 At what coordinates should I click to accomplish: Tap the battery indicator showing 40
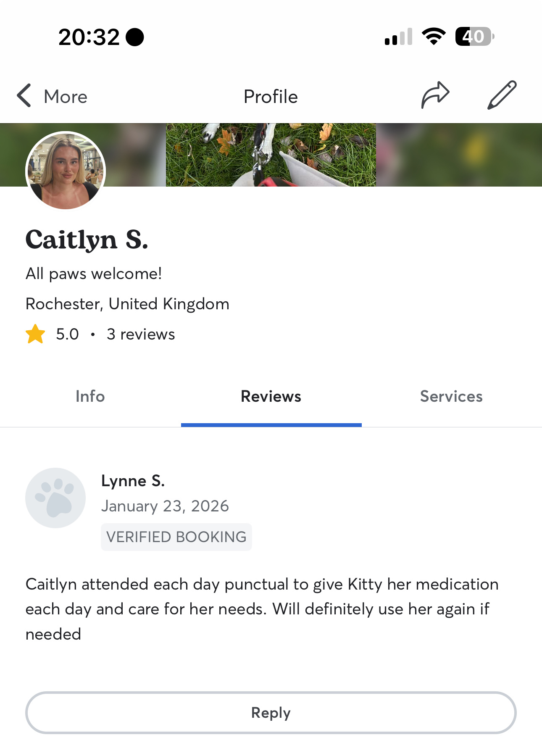pos(475,37)
